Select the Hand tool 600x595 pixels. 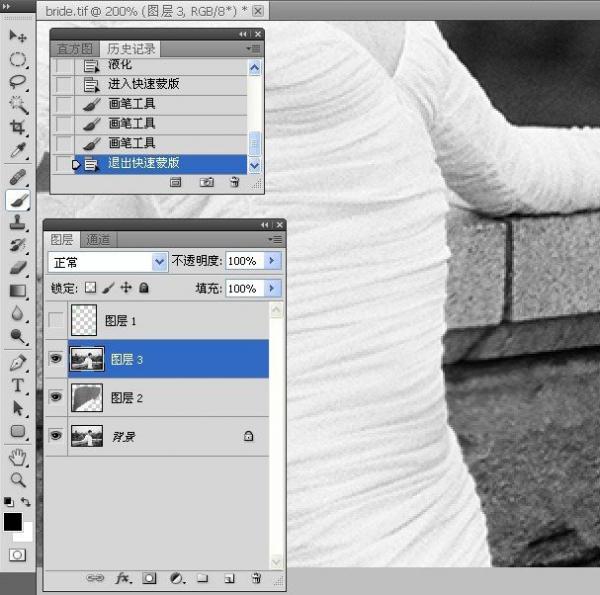click(x=18, y=457)
